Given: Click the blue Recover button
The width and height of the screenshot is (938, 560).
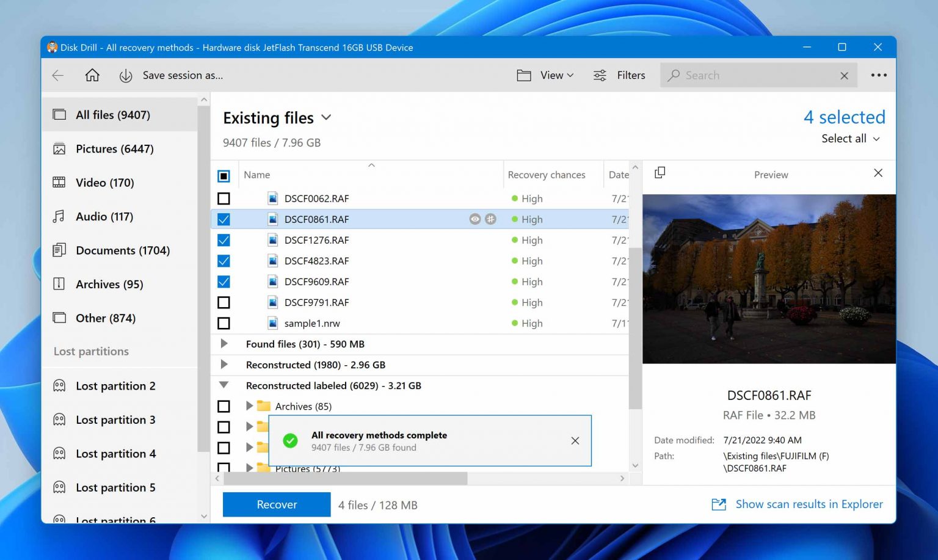Looking at the screenshot, I should click(277, 504).
